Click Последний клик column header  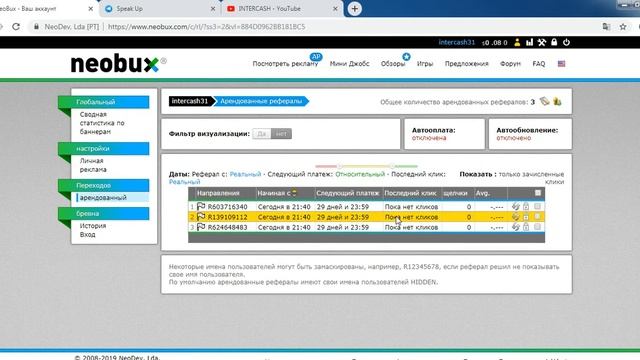(411, 193)
